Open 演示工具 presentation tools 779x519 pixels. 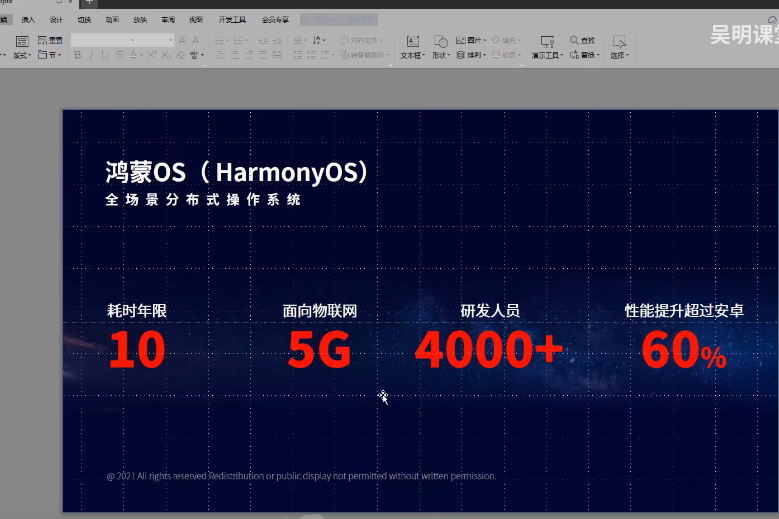point(547,47)
